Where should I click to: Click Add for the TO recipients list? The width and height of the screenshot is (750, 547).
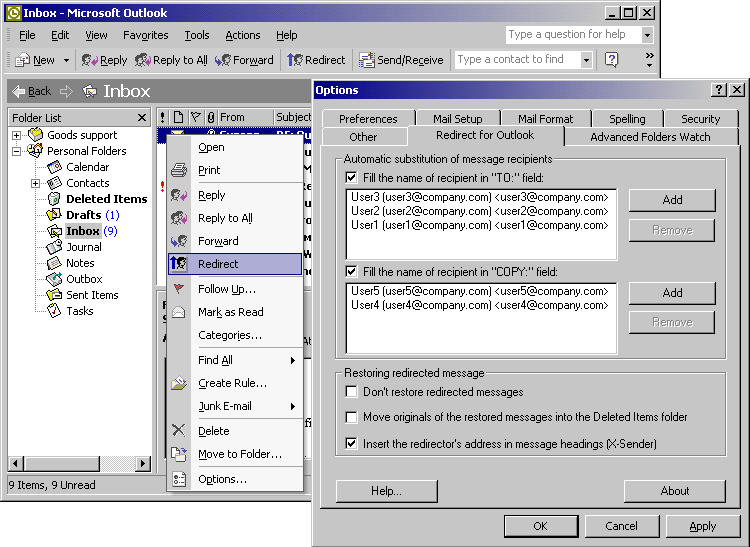pyautogui.click(x=672, y=200)
